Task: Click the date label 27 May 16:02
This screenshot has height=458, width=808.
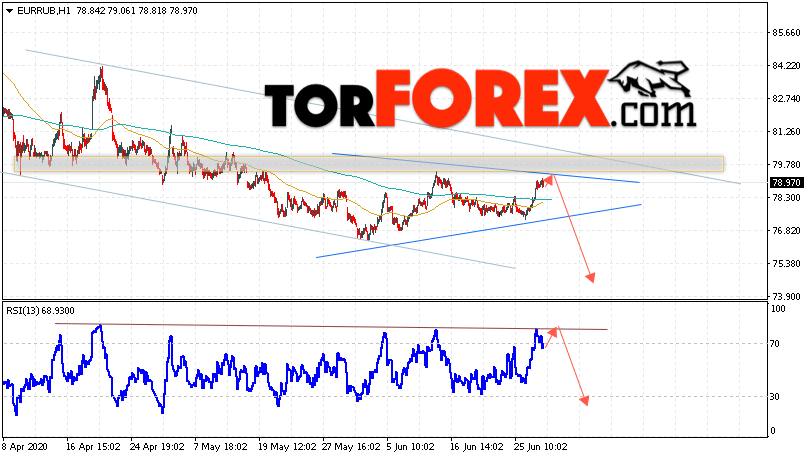Action: [351, 447]
